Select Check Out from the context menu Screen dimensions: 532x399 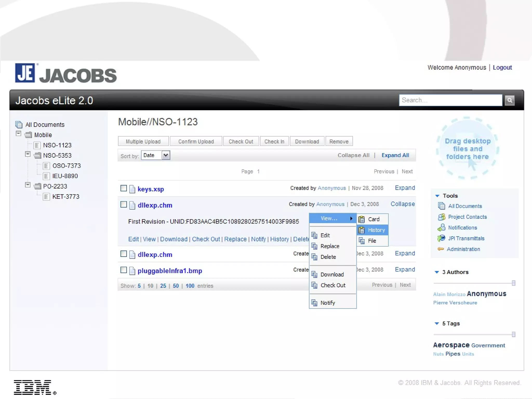(332, 285)
